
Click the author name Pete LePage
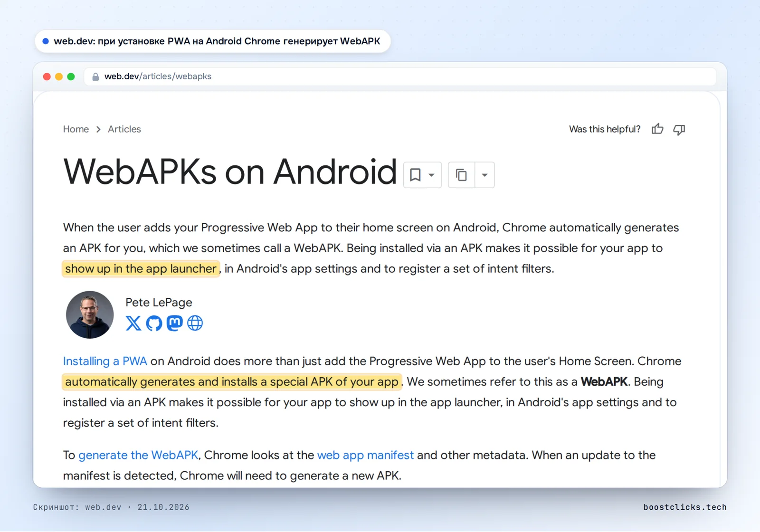pyautogui.click(x=159, y=302)
